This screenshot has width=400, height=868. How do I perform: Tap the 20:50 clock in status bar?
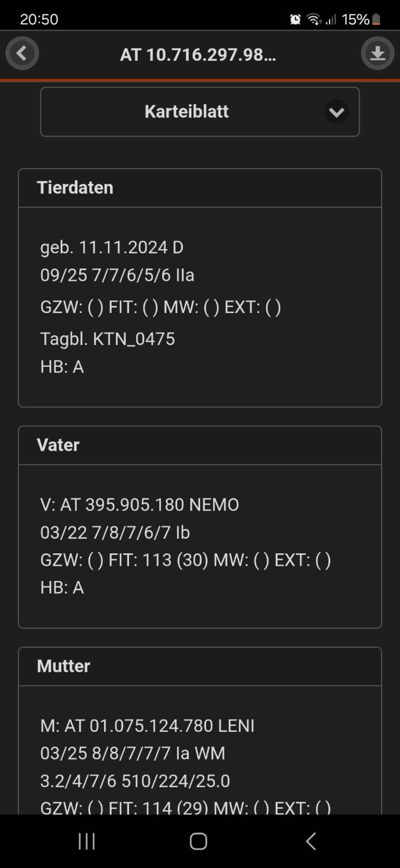click(x=39, y=19)
